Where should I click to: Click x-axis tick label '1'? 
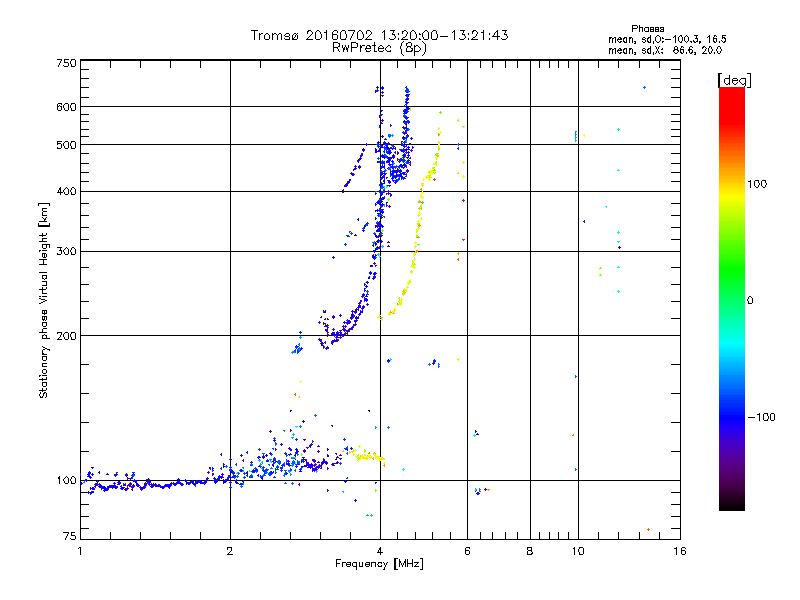[x=80, y=551]
